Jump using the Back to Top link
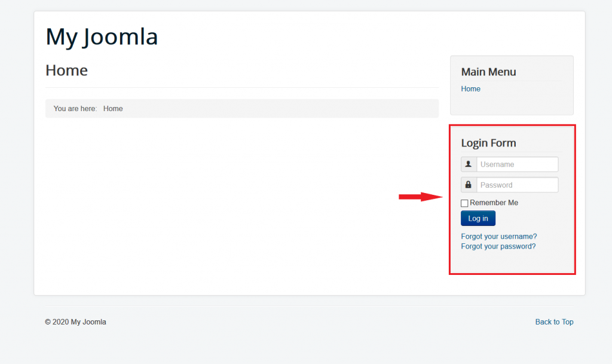612x364 pixels. pos(554,322)
